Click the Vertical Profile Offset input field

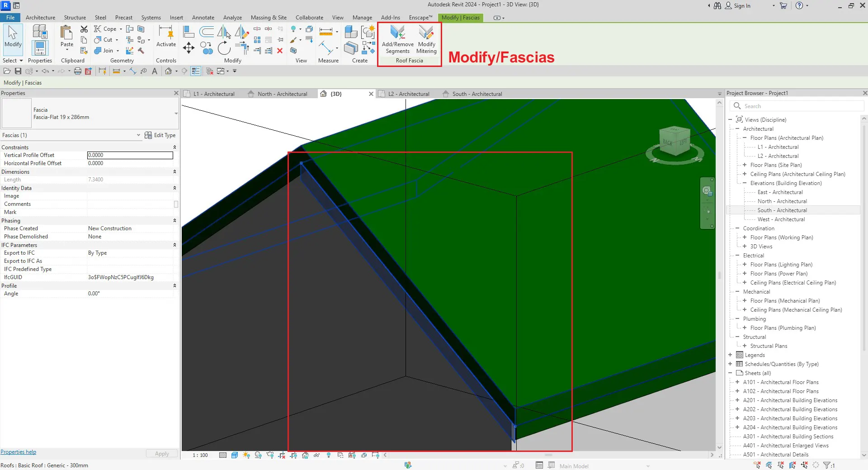(x=130, y=155)
